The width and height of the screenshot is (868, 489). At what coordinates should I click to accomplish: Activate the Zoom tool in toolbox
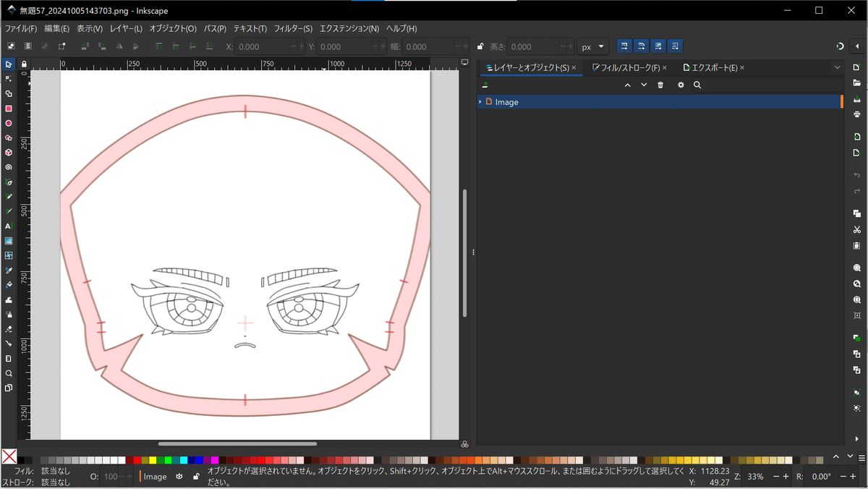coord(9,373)
